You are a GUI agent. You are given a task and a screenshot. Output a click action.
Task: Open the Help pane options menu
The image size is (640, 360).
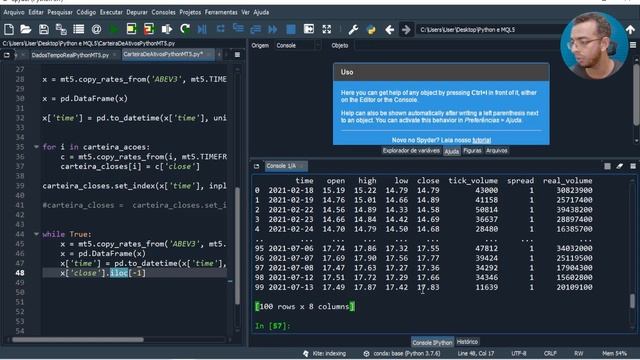pos(633,45)
